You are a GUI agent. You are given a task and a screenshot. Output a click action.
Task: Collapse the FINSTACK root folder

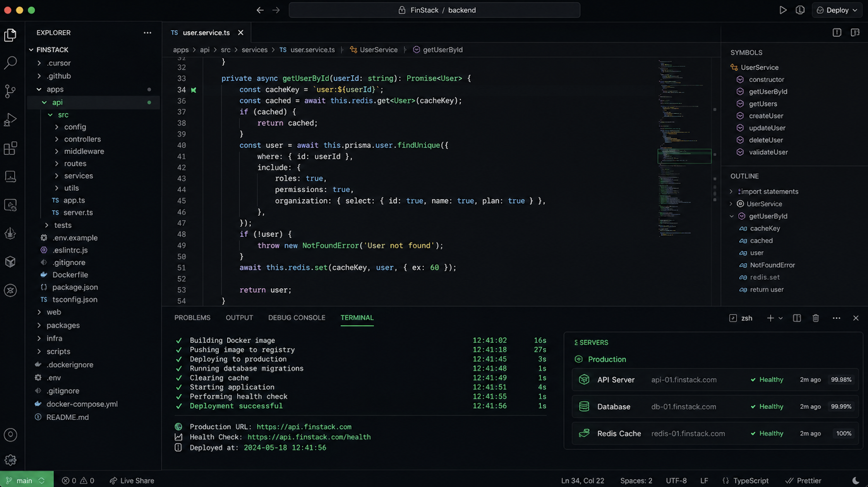[31, 50]
